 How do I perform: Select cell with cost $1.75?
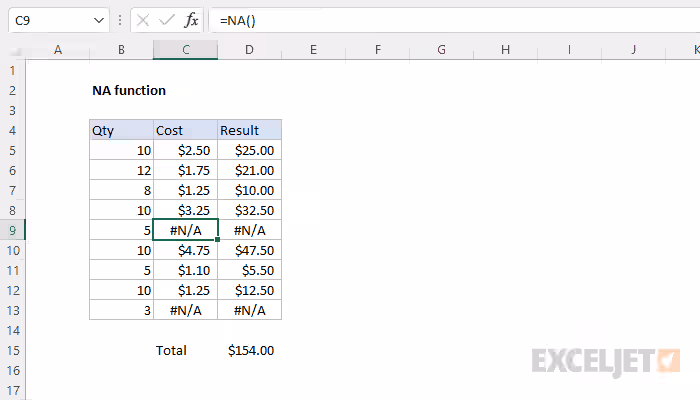pyautogui.click(x=186, y=171)
